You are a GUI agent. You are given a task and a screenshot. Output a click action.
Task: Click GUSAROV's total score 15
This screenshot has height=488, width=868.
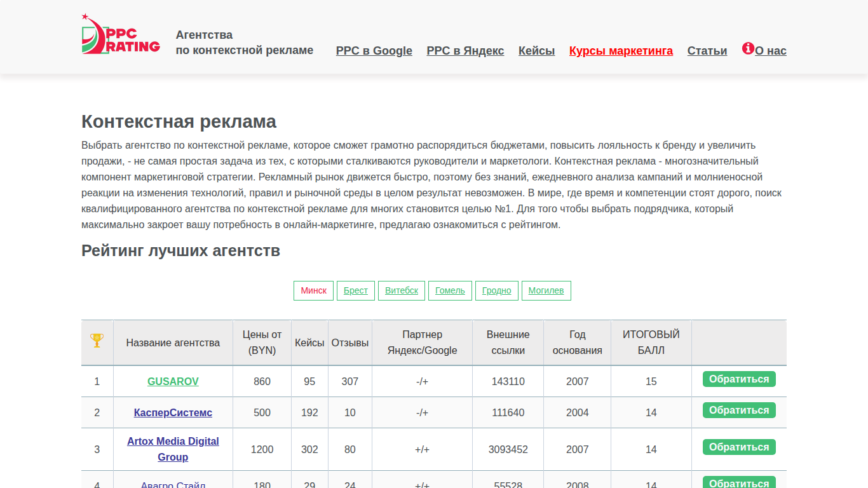pyautogui.click(x=651, y=381)
